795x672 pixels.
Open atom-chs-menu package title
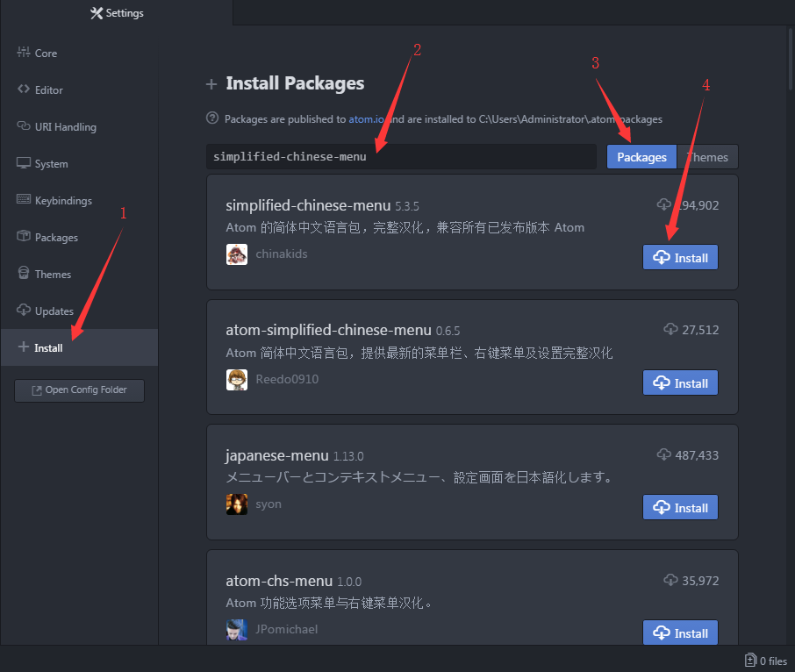coord(279,581)
